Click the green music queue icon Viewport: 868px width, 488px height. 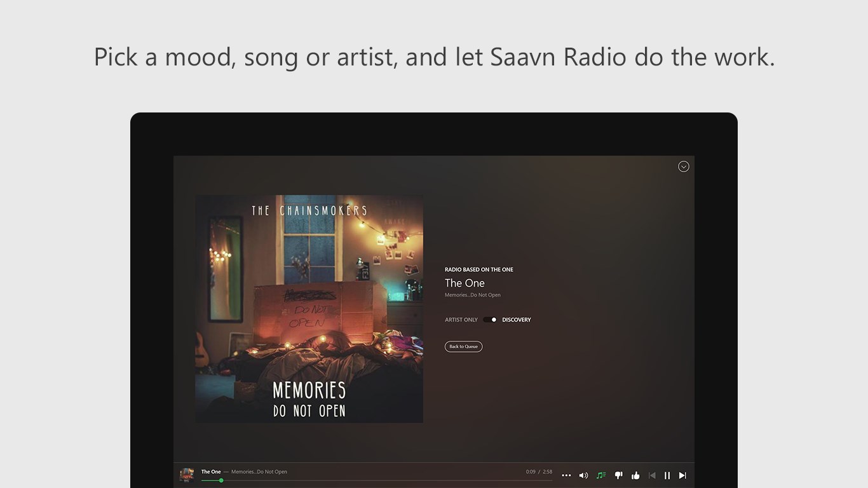(601, 475)
